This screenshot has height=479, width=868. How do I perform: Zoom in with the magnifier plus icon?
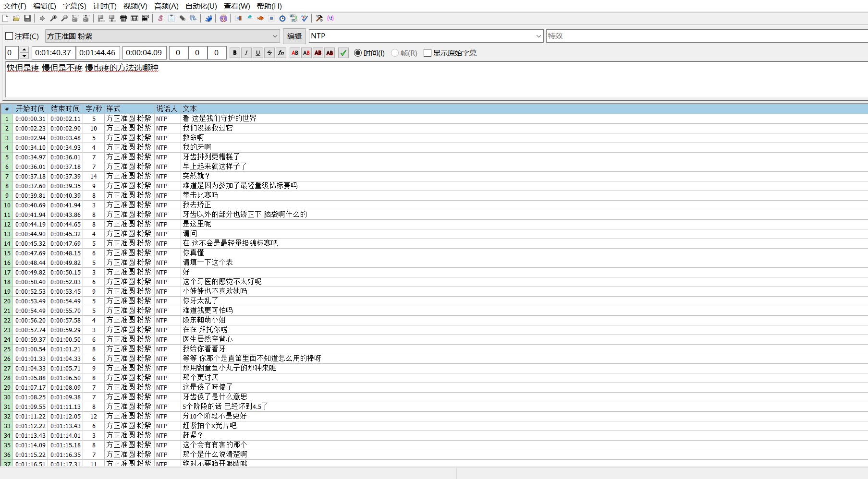tap(53, 18)
